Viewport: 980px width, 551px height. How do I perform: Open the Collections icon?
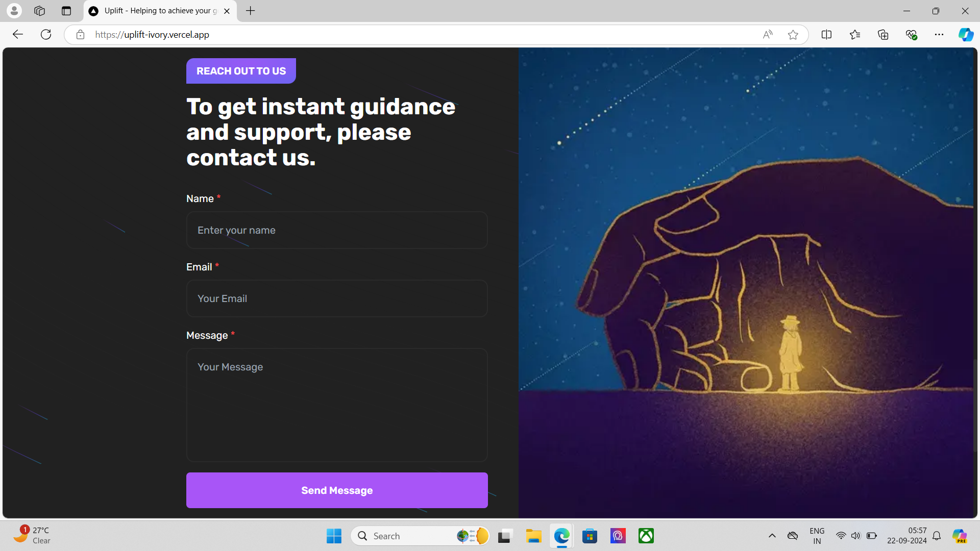coord(883,34)
